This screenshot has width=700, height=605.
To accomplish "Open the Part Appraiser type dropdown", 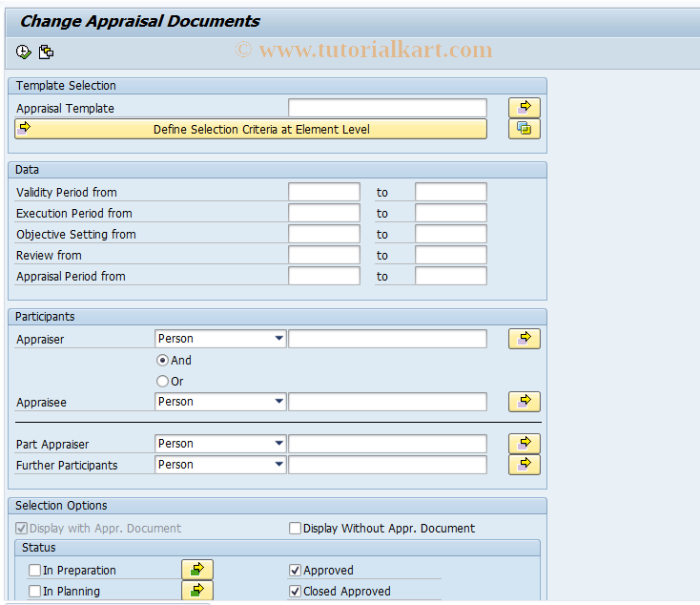I will tap(220, 444).
